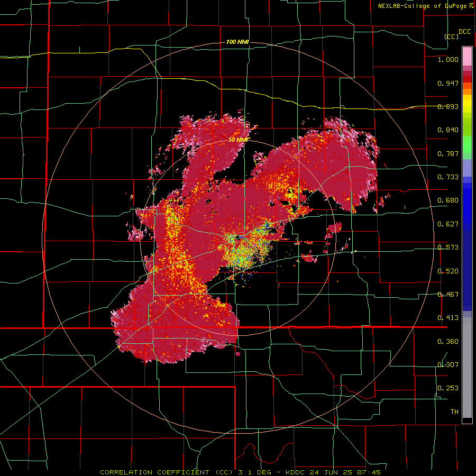Pick the pink segment of color bar

467,56
